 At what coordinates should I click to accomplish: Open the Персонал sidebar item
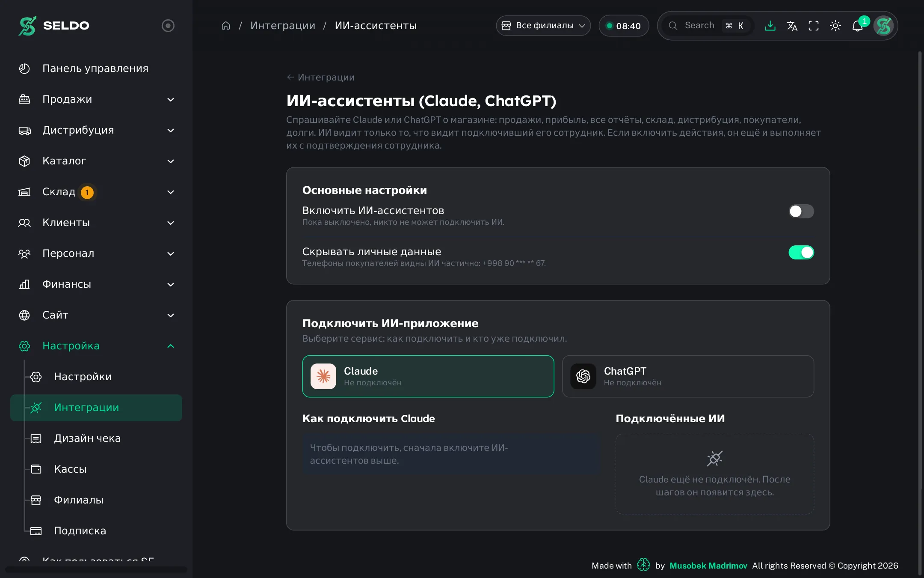tap(96, 253)
